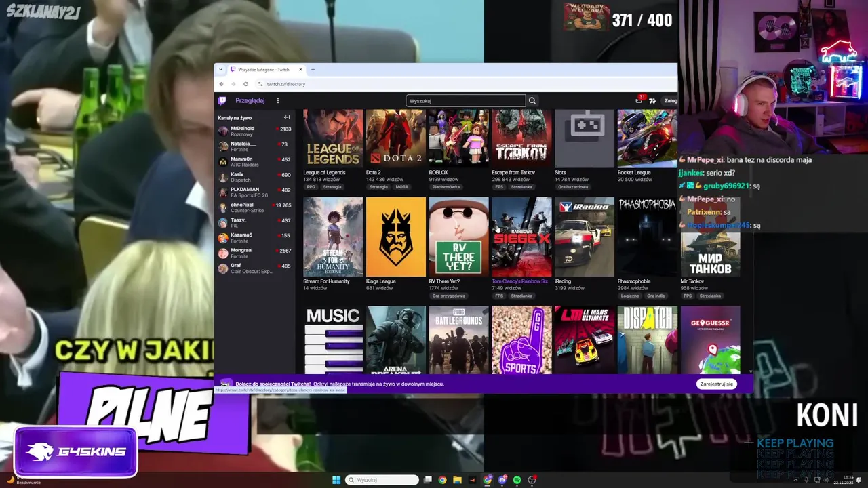Open iRacing box art thumbnail
Screen dimensions: 868x488
click(585, 237)
